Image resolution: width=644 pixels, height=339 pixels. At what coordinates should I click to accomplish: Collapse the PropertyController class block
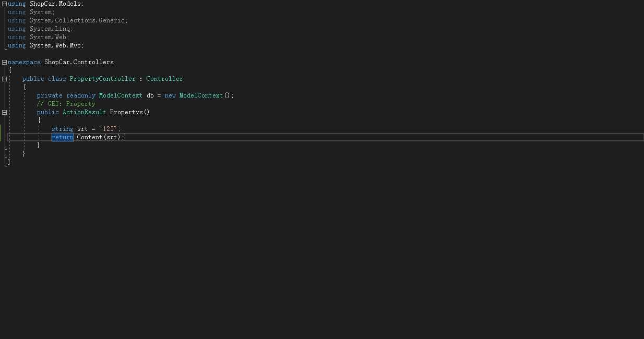(x=4, y=79)
